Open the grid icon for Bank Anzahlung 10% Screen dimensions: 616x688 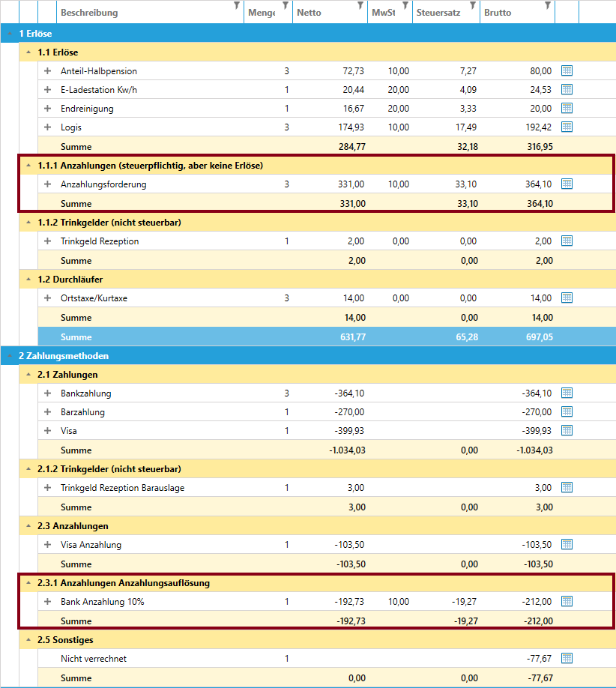(x=567, y=601)
